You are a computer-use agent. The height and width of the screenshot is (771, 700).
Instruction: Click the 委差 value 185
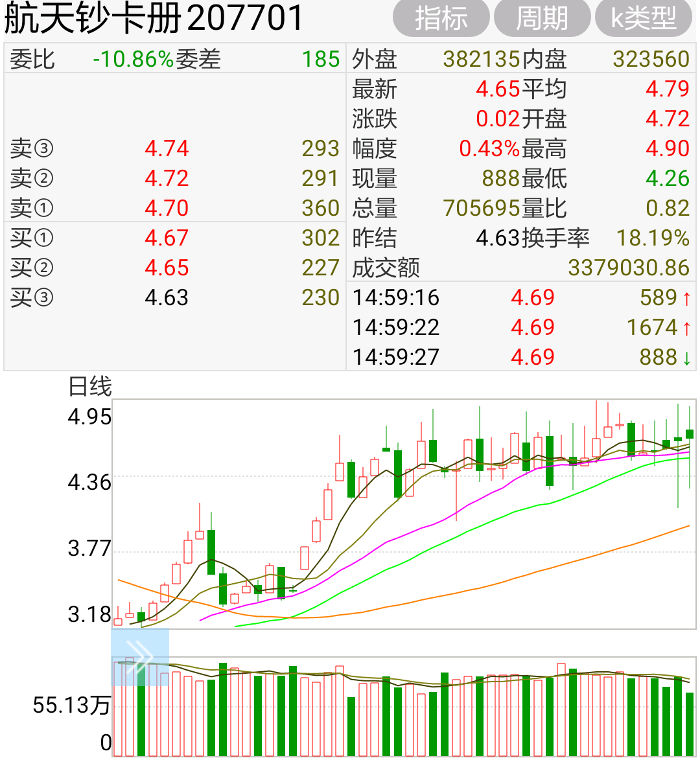(x=321, y=59)
